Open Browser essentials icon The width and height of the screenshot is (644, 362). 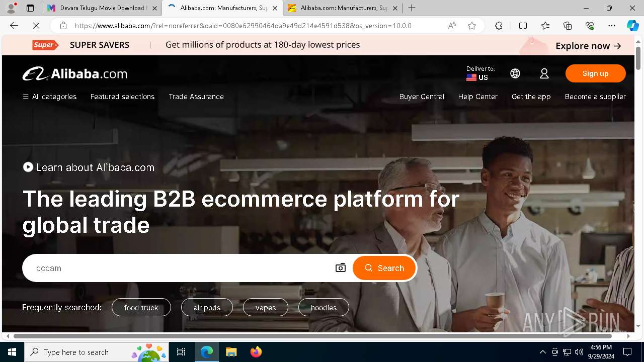point(590,26)
